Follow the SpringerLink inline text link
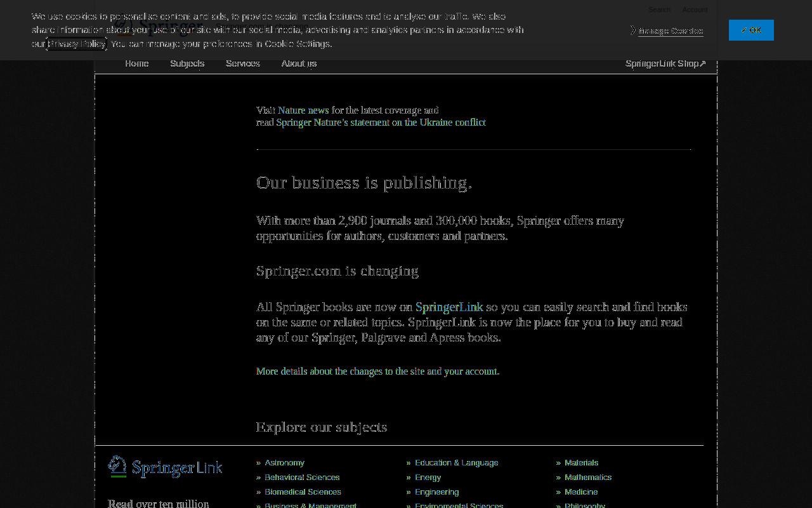Viewport: 812px width, 508px height. click(449, 307)
